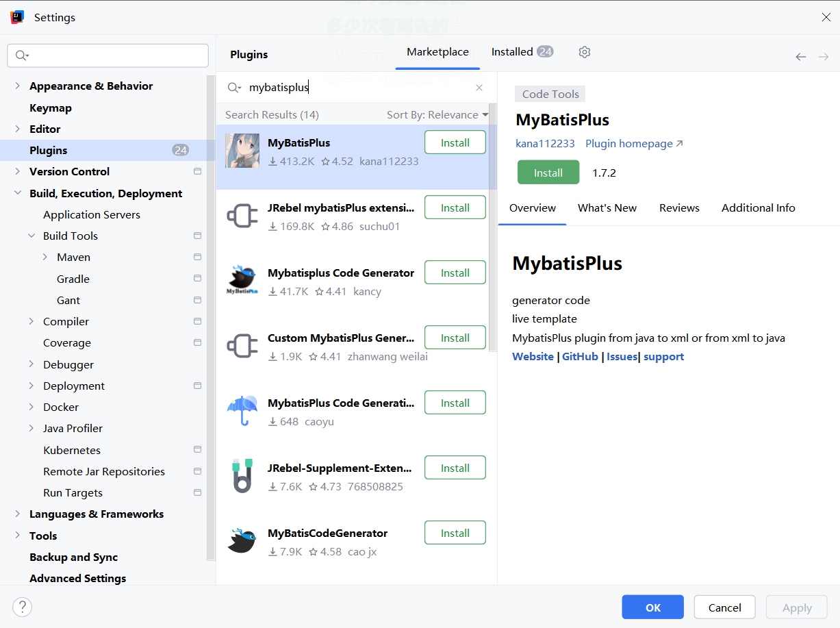The width and height of the screenshot is (840, 628).
Task: Expand the Java Profiler node
Action: click(x=31, y=428)
